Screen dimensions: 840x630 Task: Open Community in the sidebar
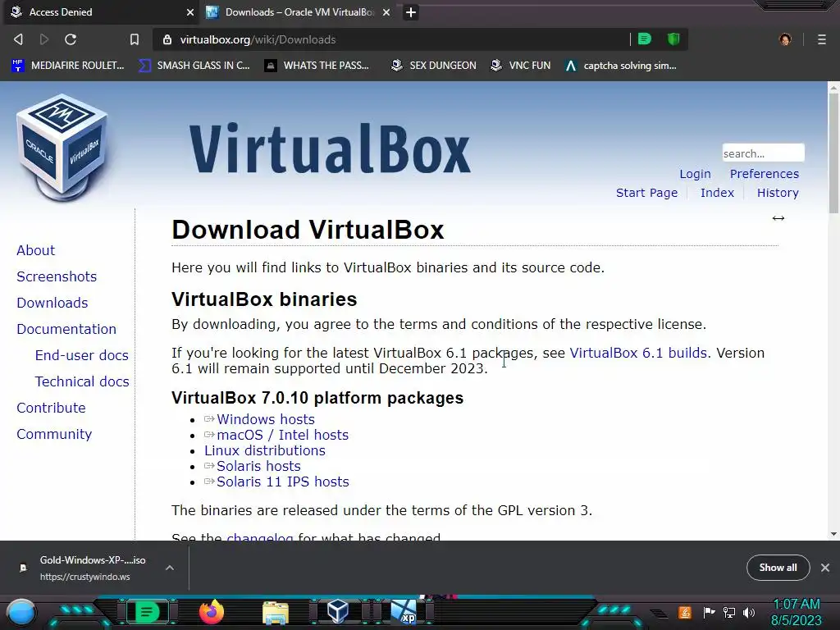pos(53,434)
